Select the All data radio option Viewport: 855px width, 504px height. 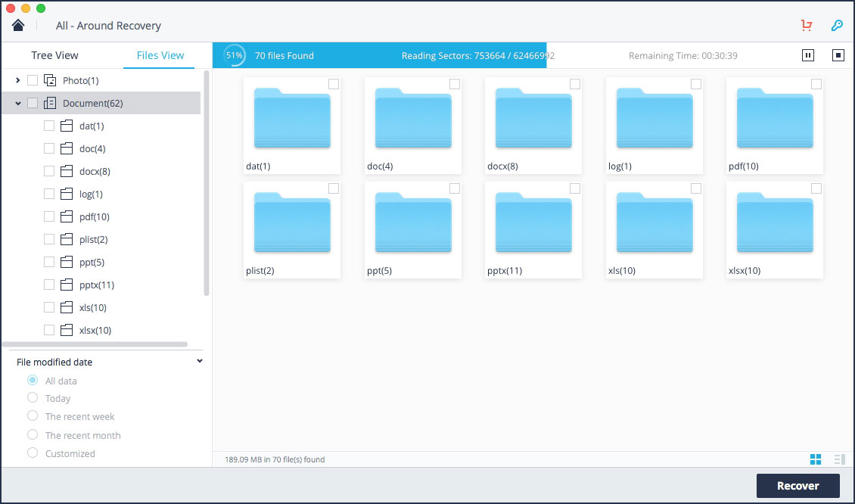coord(33,380)
